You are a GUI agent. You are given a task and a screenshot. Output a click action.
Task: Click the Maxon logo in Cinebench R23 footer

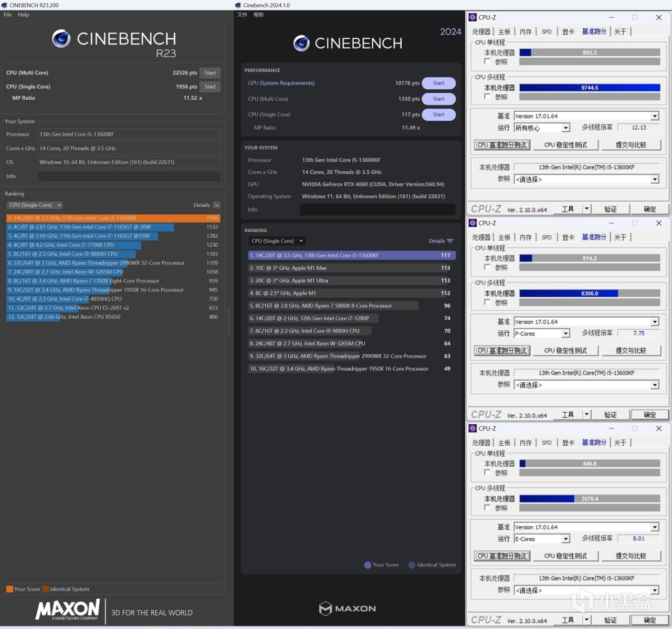pyautogui.click(x=68, y=610)
